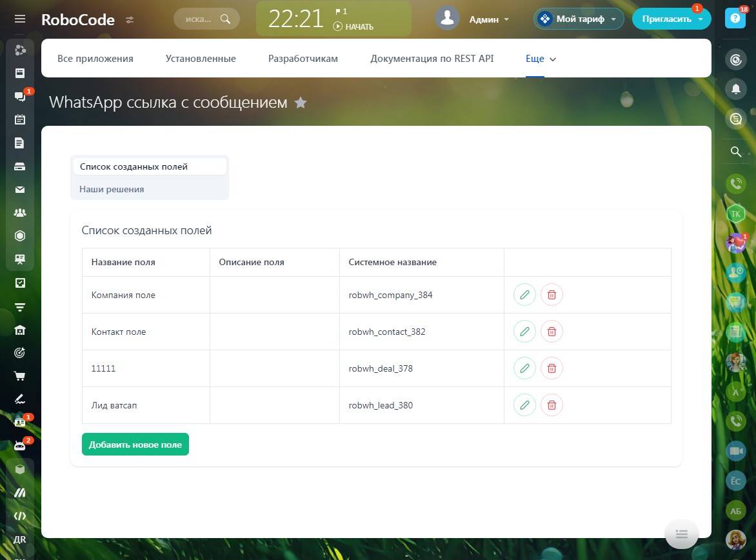Open the hamburger main menu

coord(20,19)
